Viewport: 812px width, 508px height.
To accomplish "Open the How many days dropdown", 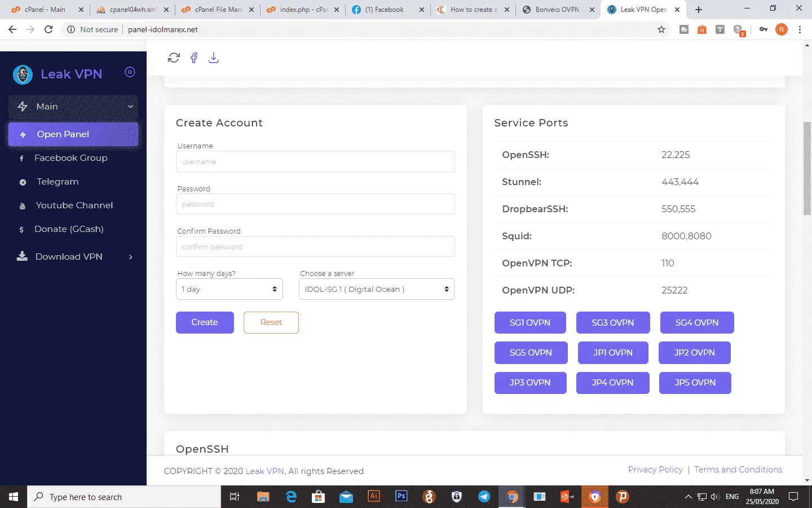I will [229, 289].
